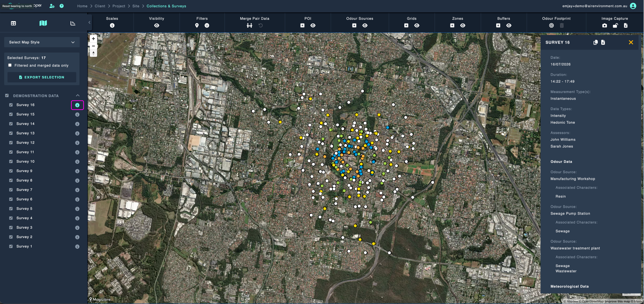Toggle Odour Sources visibility eye
Screen dimensions: 644x304
(365, 26)
